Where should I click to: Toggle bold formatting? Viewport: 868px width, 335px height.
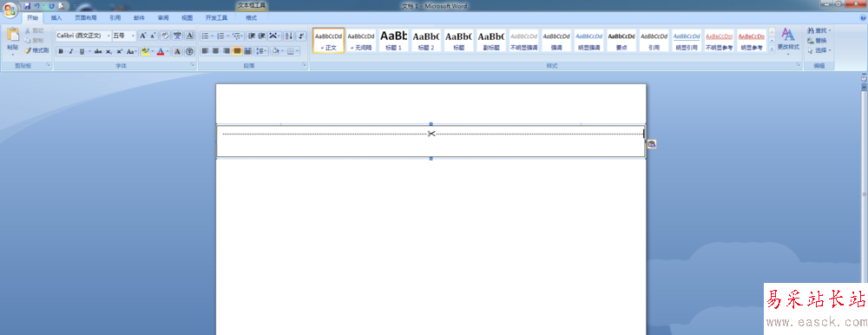[x=61, y=51]
